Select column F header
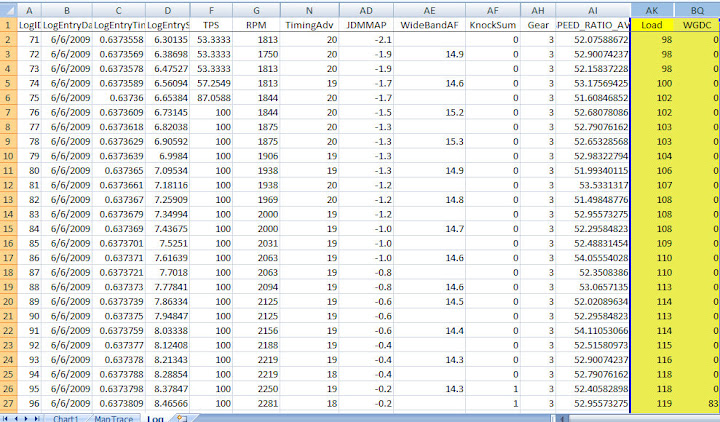The width and height of the screenshot is (720, 422). pos(211,10)
